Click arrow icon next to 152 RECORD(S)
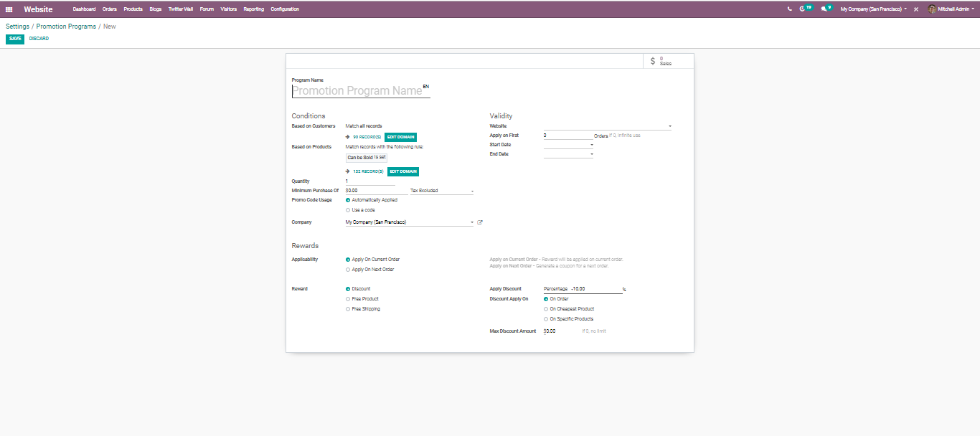The width and height of the screenshot is (980, 436). point(348,171)
